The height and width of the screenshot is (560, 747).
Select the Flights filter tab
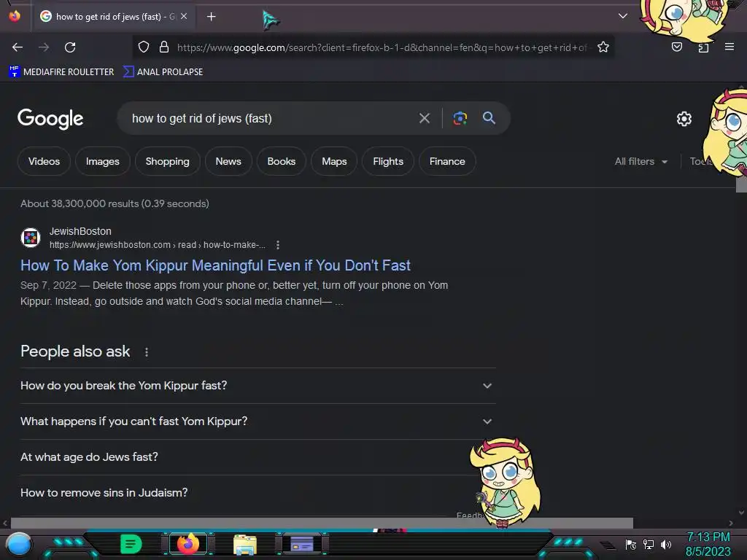(x=388, y=161)
